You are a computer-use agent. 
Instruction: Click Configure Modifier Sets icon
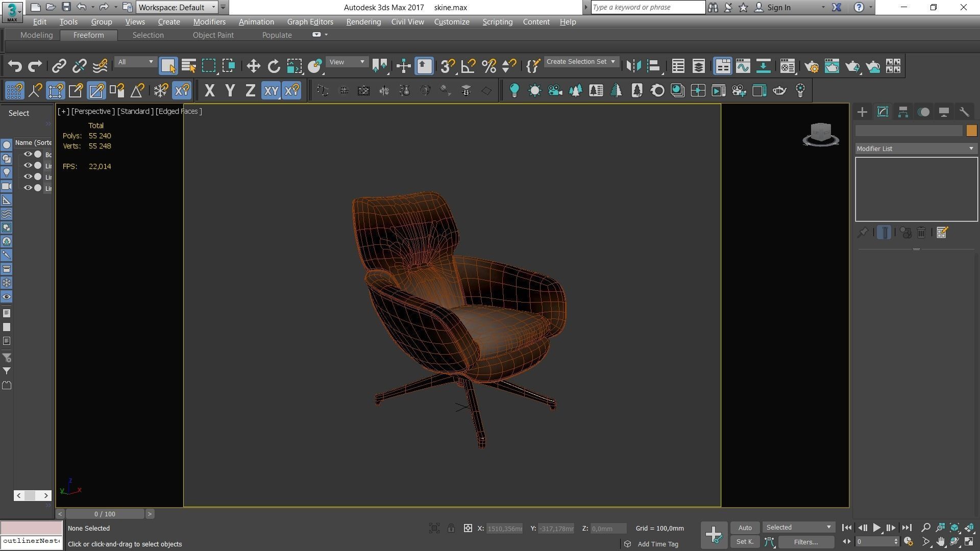click(942, 233)
